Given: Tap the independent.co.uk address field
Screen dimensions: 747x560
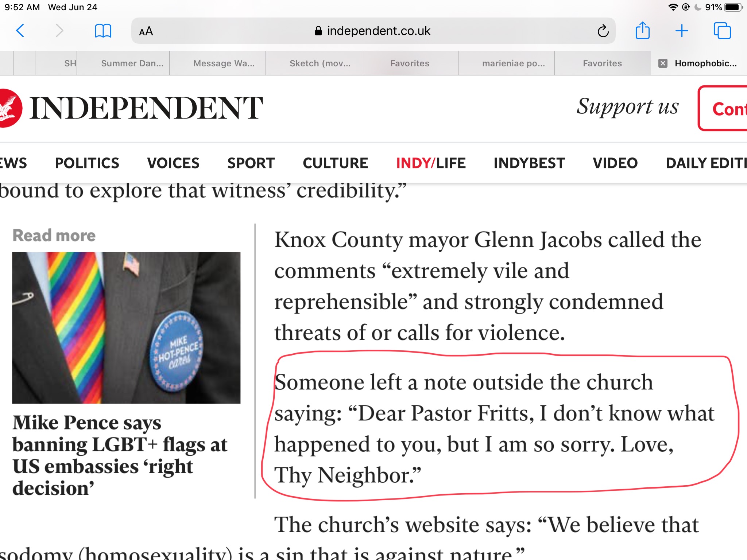Looking at the screenshot, I should pos(373,31).
